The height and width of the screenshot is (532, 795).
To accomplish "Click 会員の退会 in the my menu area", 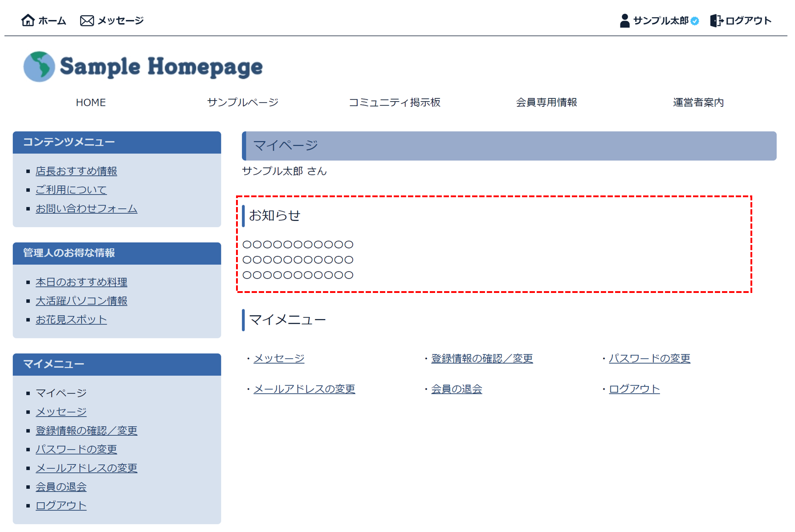I will [x=61, y=487].
